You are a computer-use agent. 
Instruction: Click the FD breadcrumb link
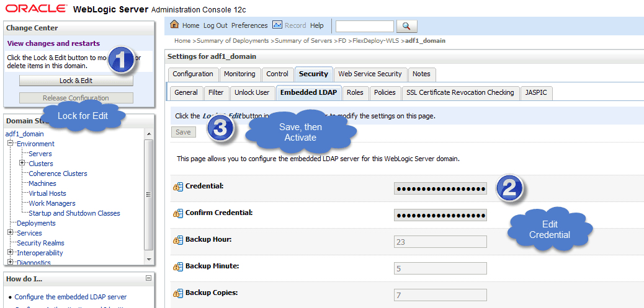coord(342,41)
